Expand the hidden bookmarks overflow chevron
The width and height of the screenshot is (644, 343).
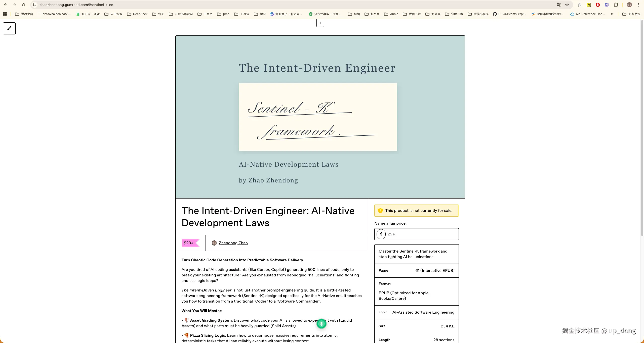pos(612,14)
